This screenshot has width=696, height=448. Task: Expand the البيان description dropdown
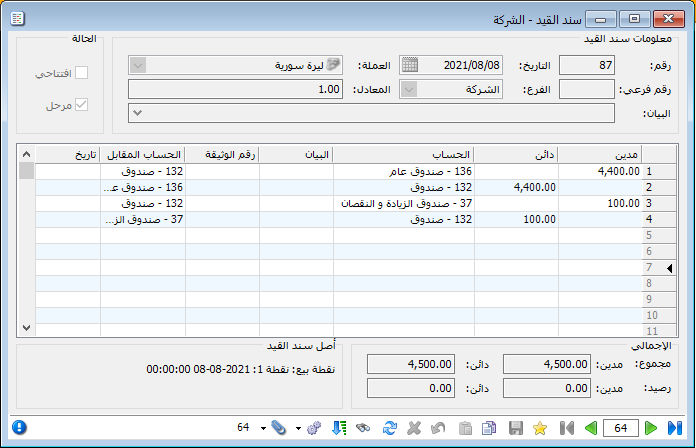[x=138, y=113]
